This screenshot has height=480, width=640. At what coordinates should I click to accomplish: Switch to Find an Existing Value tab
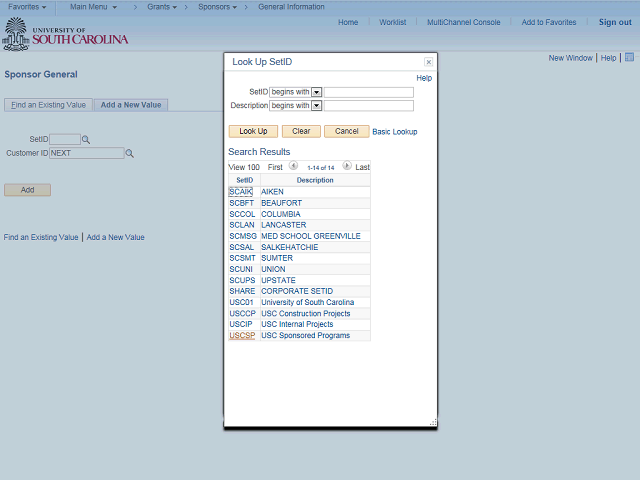tap(49, 105)
